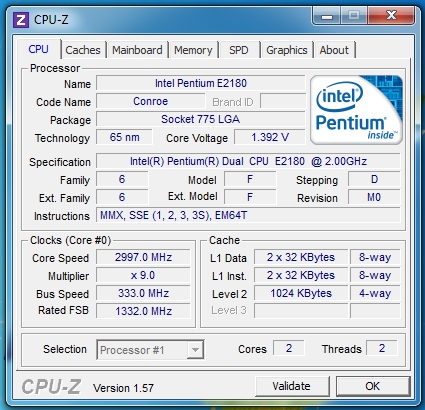Click the Specification text field

pos(248,161)
